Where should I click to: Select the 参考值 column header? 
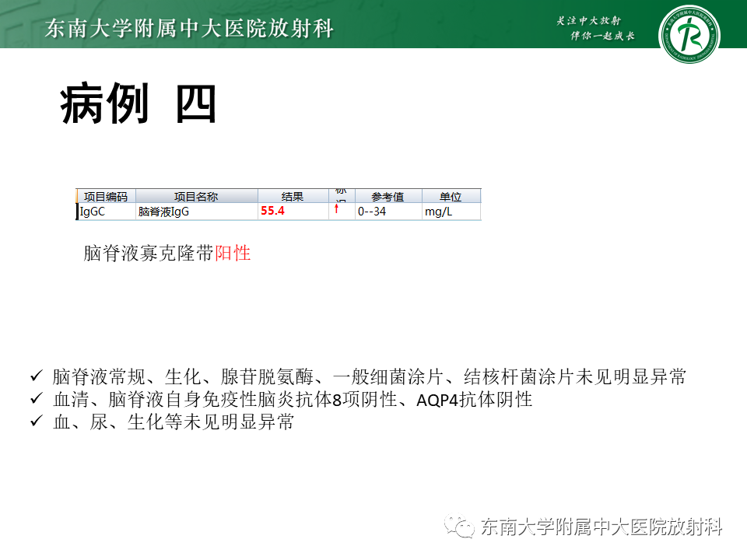(x=388, y=196)
